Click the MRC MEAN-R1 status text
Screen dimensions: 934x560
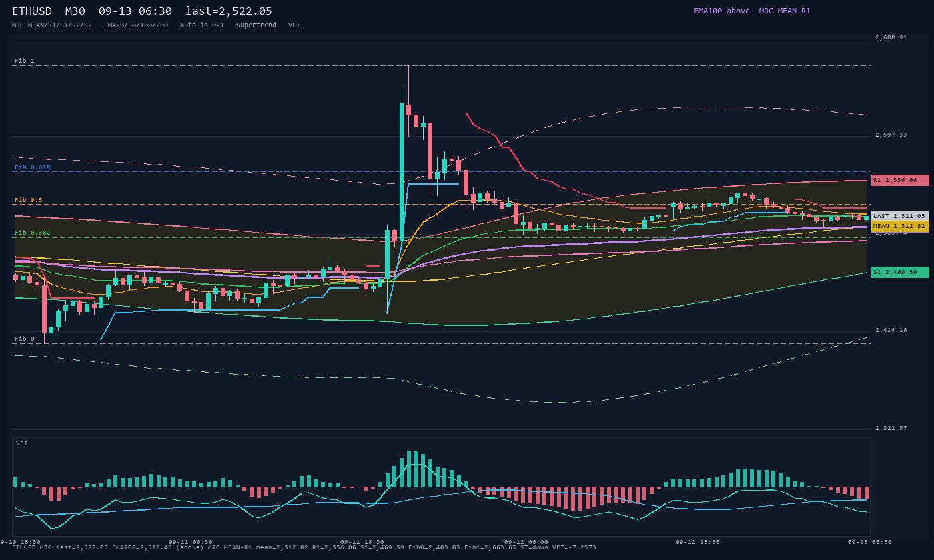coord(785,11)
